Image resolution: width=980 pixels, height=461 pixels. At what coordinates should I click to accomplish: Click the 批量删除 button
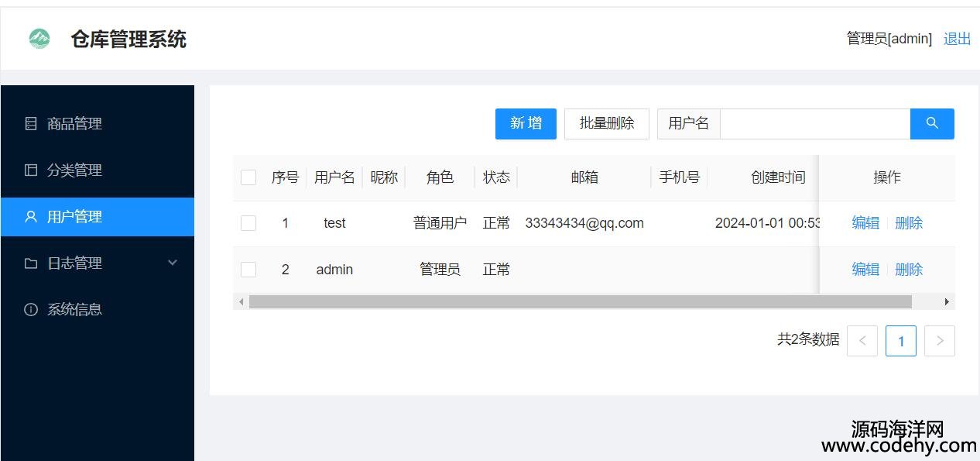(x=607, y=124)
